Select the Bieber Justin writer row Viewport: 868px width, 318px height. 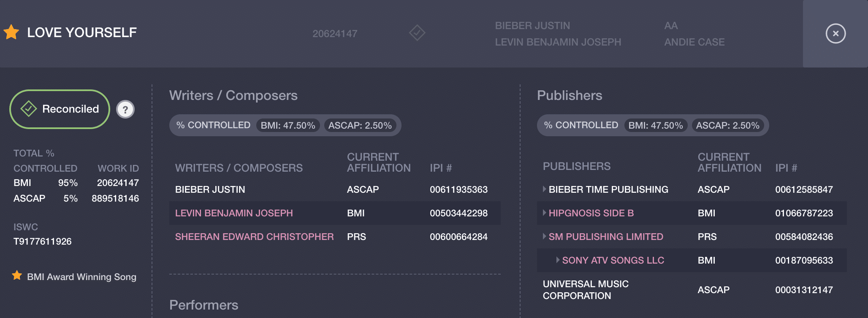tap(335, 189)
